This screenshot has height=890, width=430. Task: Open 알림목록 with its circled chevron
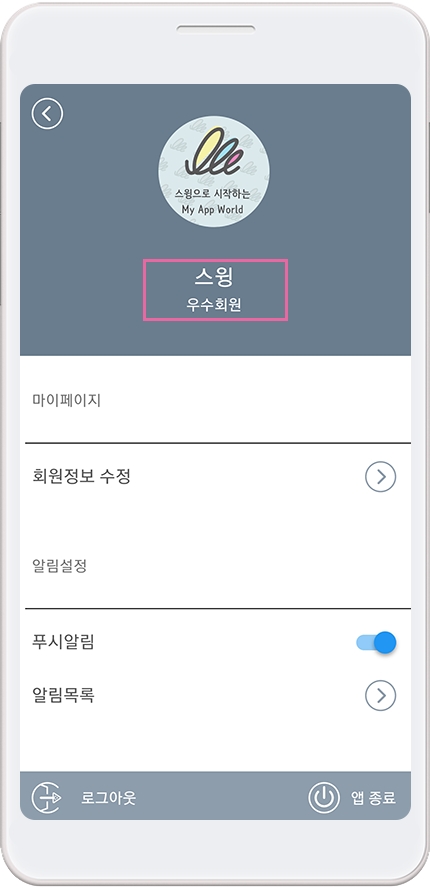(380, 695)
